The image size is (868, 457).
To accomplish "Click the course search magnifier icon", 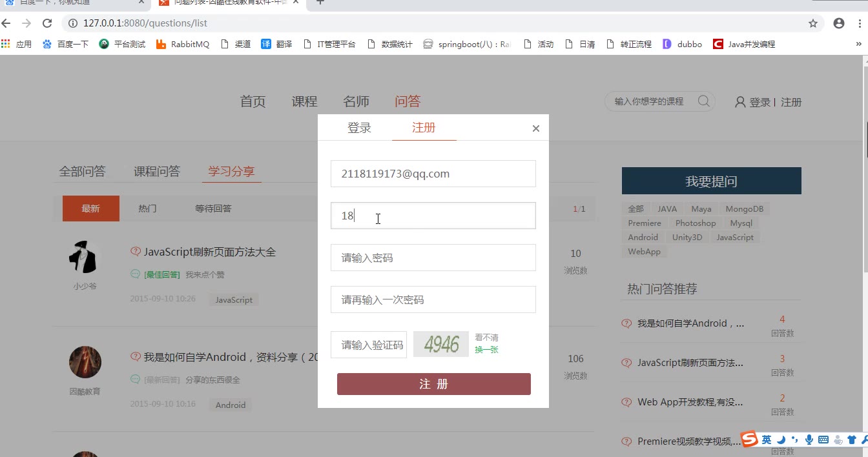I will pyautogui.click(x=704, y=101).
